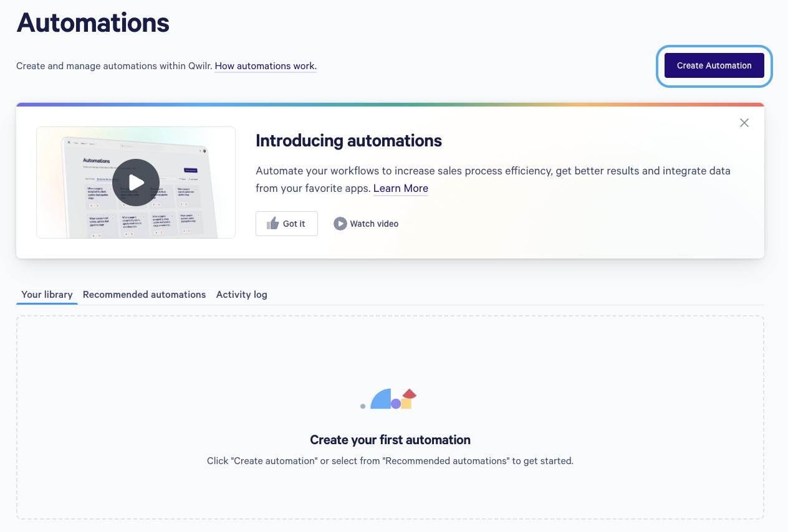Select the Introducing automations heading
This screenshot has width=788, height=532.
348,141
